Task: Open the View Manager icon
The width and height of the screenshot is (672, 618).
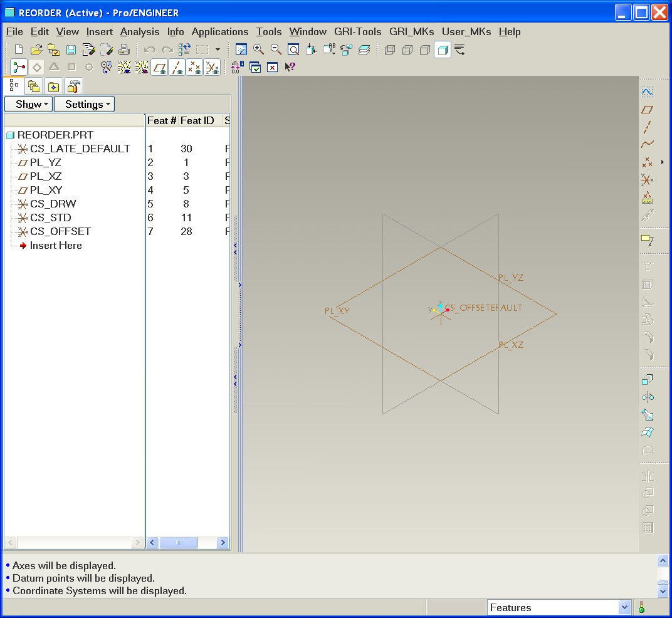Action: [346, 50]
